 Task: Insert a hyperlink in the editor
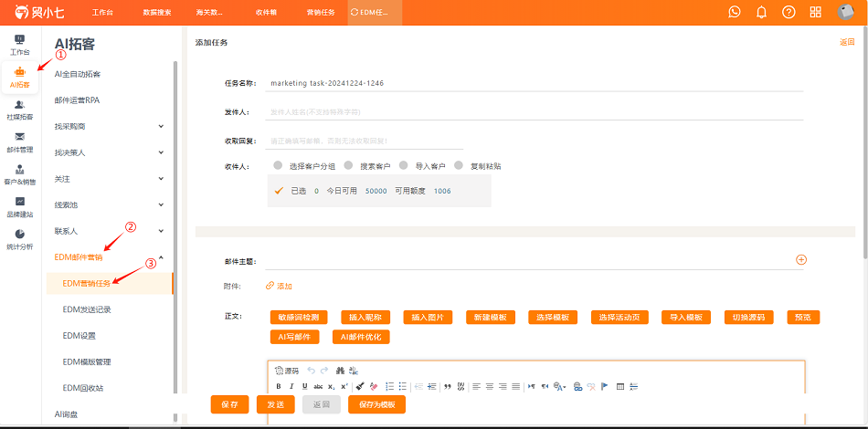pyautogui.click(x=577, y=386)
